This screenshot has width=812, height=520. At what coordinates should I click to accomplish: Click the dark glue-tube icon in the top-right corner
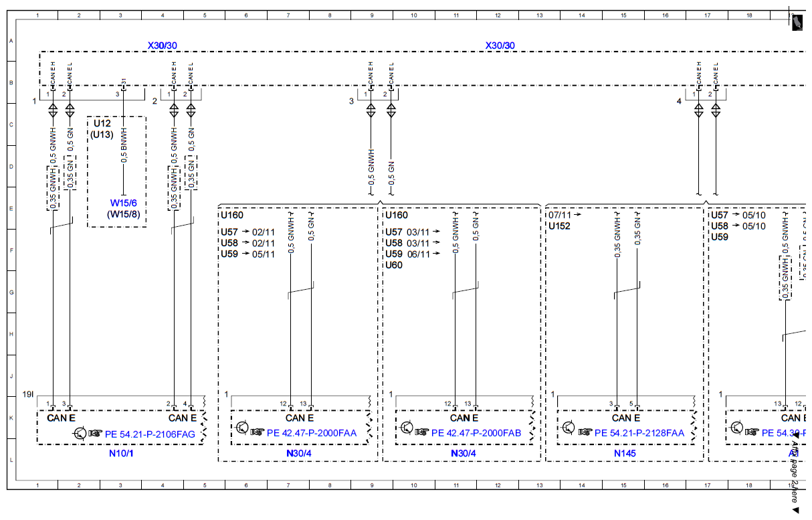click(797, 21)
